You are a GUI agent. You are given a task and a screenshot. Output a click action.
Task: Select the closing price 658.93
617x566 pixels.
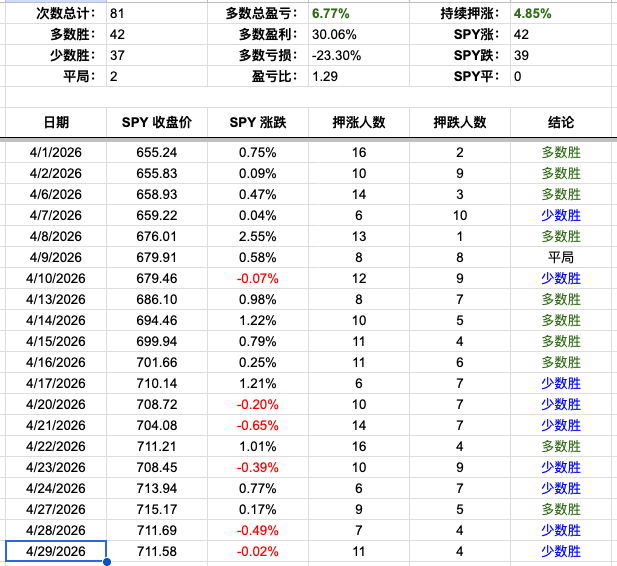pyautogui.click(x=157, y=194)
